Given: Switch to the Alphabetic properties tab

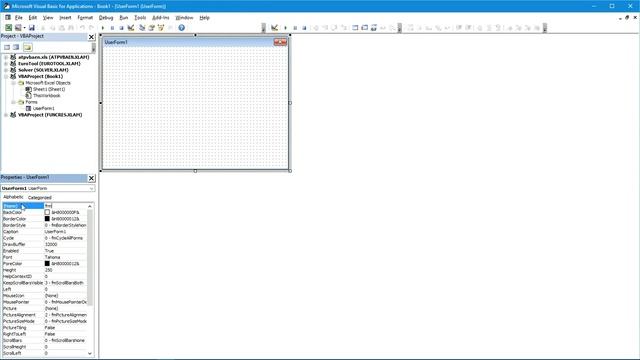Looking at the screenshot, I should pos(13,197).
